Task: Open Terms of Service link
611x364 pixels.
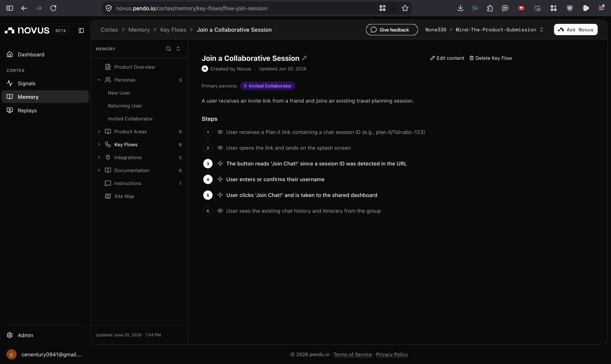Action: tap(352, 355)
